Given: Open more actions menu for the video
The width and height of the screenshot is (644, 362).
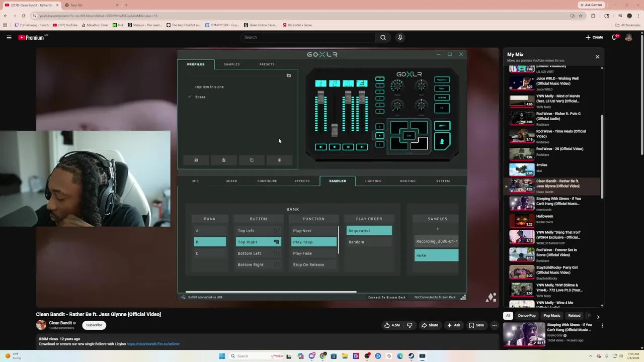Looking at the screenshot, I should (495, 325).
